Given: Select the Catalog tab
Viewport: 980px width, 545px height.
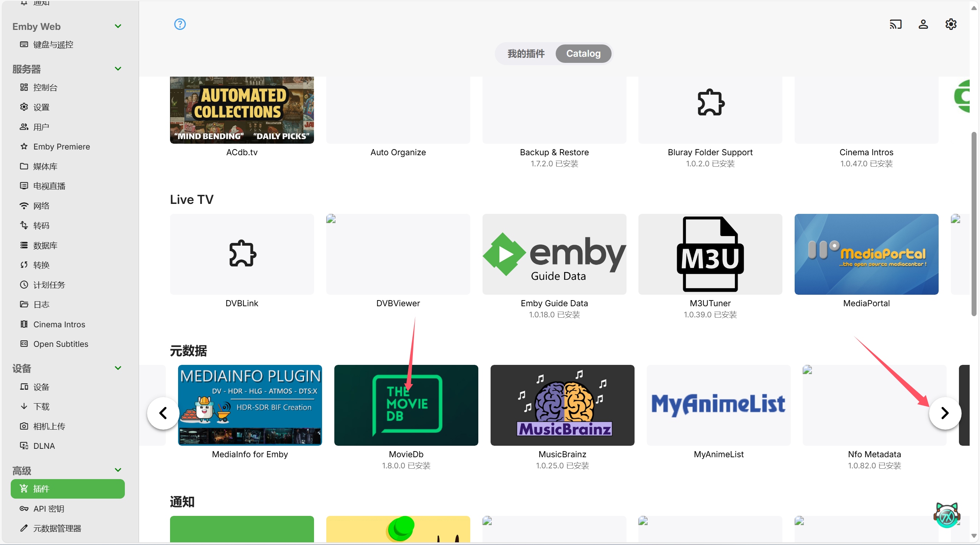Looking at the screenshot, I should tap(583, 54).
